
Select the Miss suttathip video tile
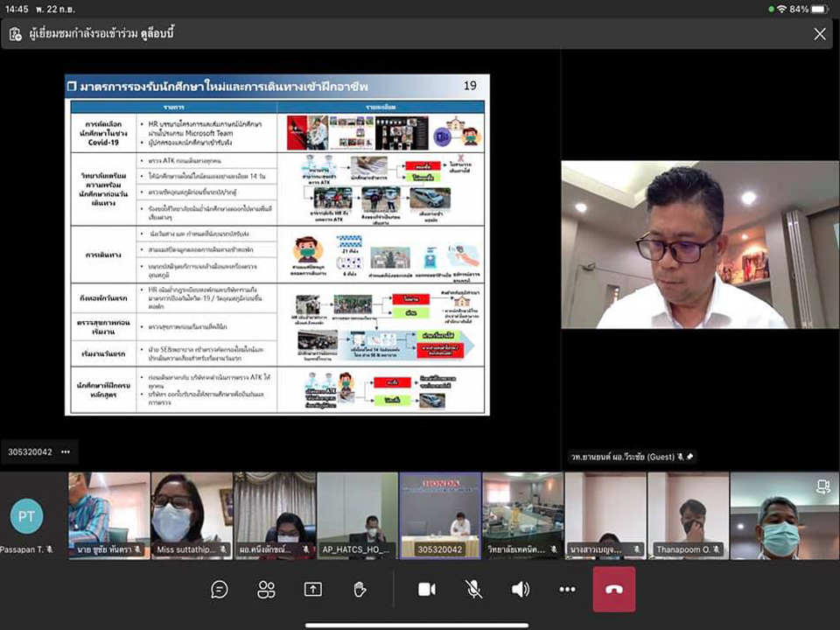192,515
